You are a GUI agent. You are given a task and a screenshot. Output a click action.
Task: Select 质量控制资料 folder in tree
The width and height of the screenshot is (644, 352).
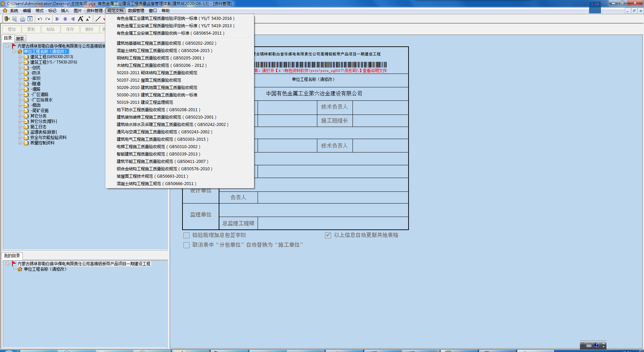[42, 143]
